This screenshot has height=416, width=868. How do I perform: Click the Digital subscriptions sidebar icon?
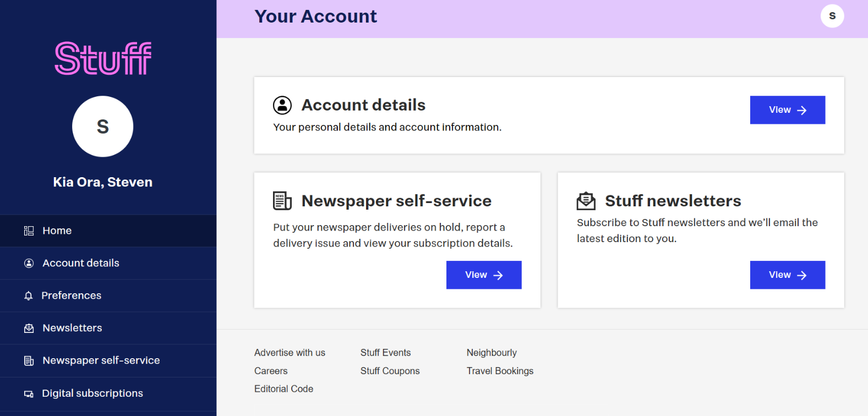tap(29, 394)
